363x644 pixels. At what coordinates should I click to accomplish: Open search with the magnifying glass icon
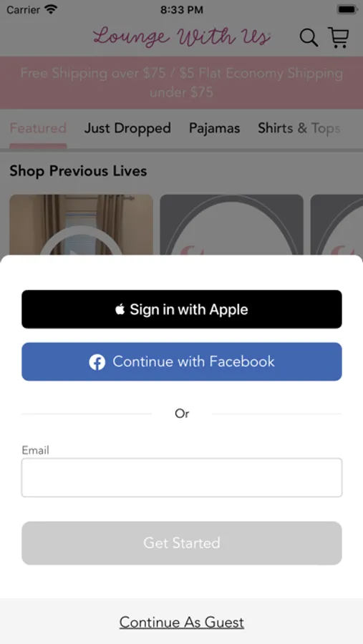click(x=309, y=38)
